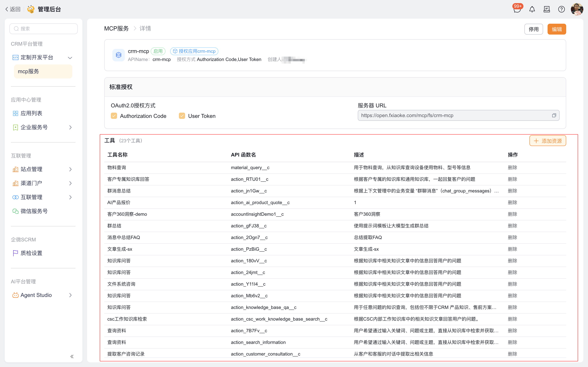Toggle the User Token checkbox
The width and height of the screenshot is (588, 367).
182,116
